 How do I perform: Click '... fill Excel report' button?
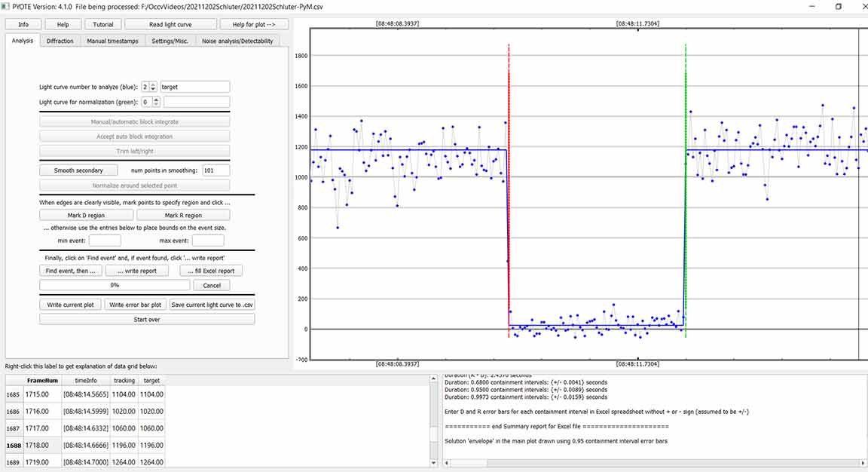(x=211, y=271)
